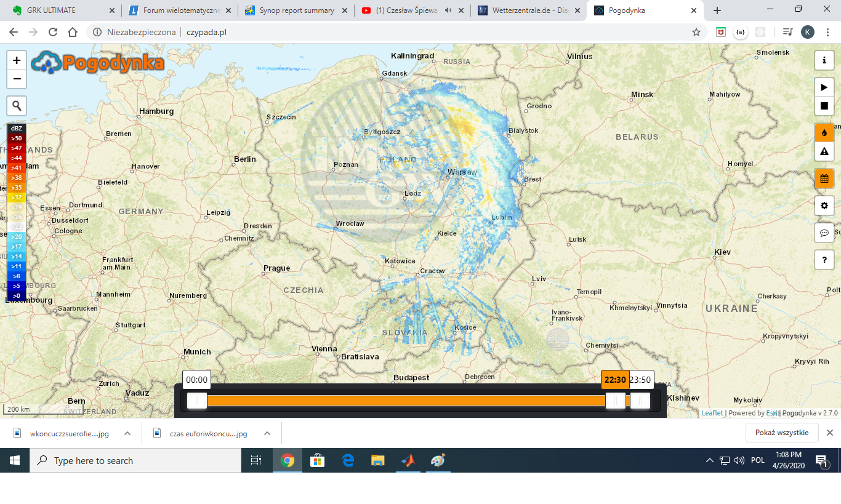Play the radar animation

(824, 87)
